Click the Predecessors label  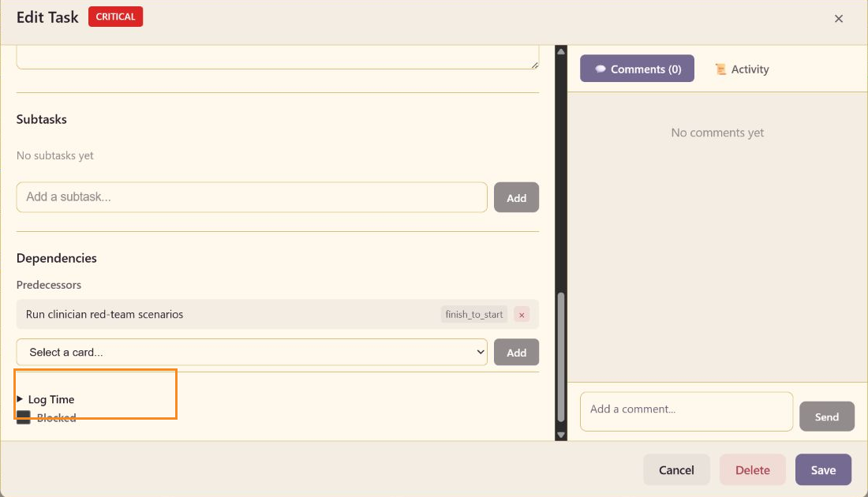[x=49, y=285]
